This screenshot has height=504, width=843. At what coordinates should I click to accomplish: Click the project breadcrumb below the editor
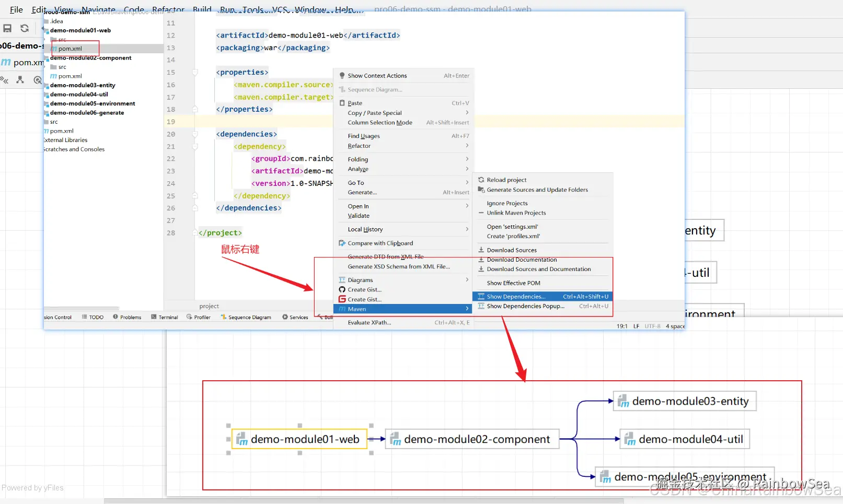[209, 307]
